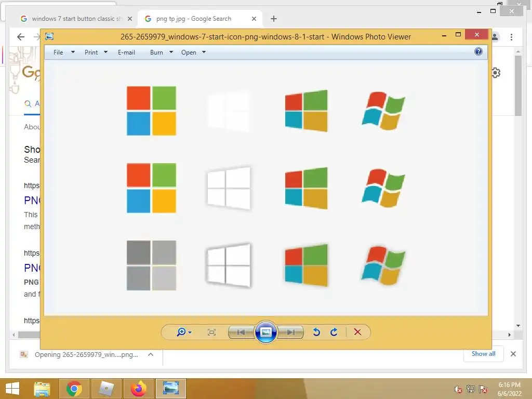Click the Google search magnifier tab in Chrome
The width and height of the screenshot is (532, 399).
coord(32,103)
